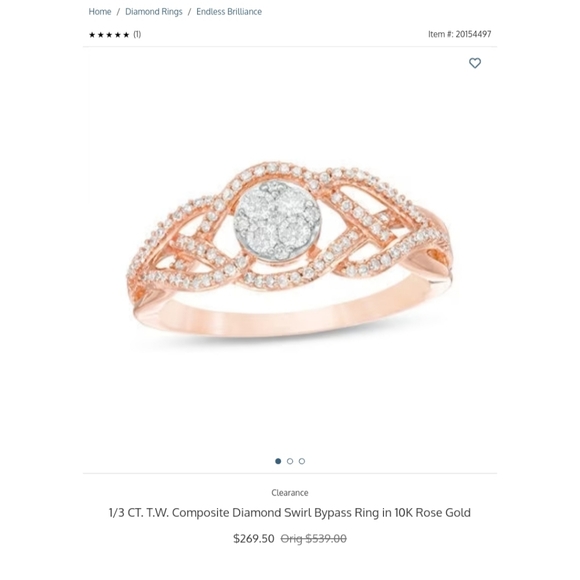Image resolution: width=580 pixels, height=580 pixels.
Task: Click the center diamond cluster on ring photo
Action: pyautogui.click(x=277, y=220)
